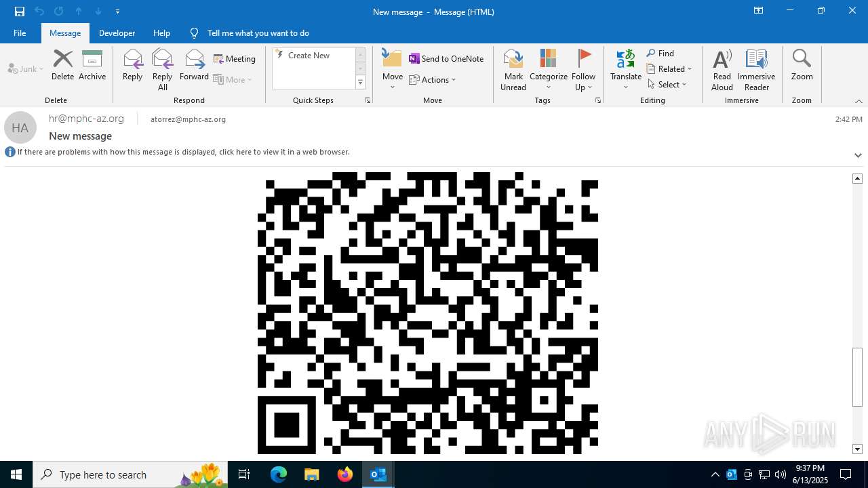
Task: Click the view in web browser info bar
Action: coord(184,152)
